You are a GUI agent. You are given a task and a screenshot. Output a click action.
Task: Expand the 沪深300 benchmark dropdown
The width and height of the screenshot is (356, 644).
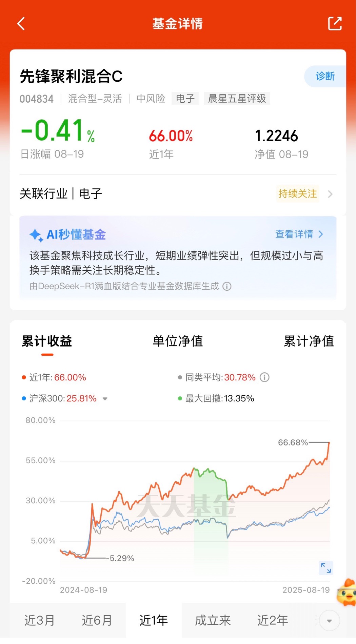[x=105, y=399]
